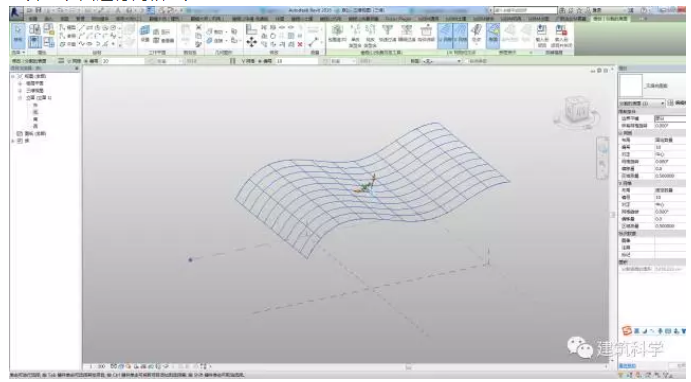Activate the Move tool with four arrows
691x382 pixels.
252,42
